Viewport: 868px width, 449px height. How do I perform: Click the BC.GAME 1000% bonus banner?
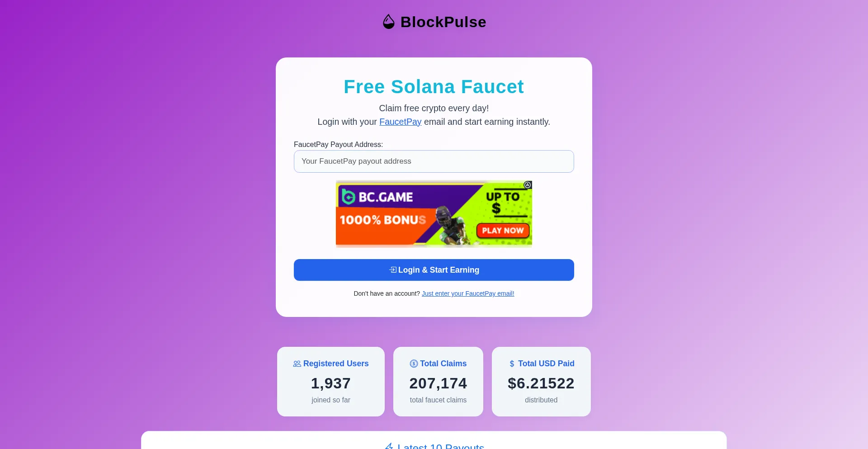(434, 213)
